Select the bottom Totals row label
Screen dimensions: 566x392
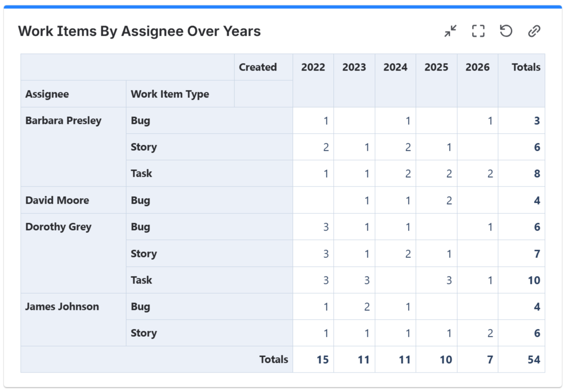(273, 359)
